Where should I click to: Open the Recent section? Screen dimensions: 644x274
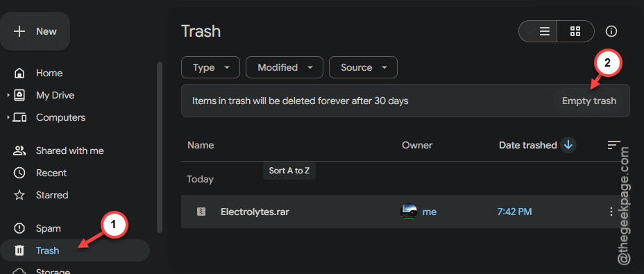pos(51,173)
